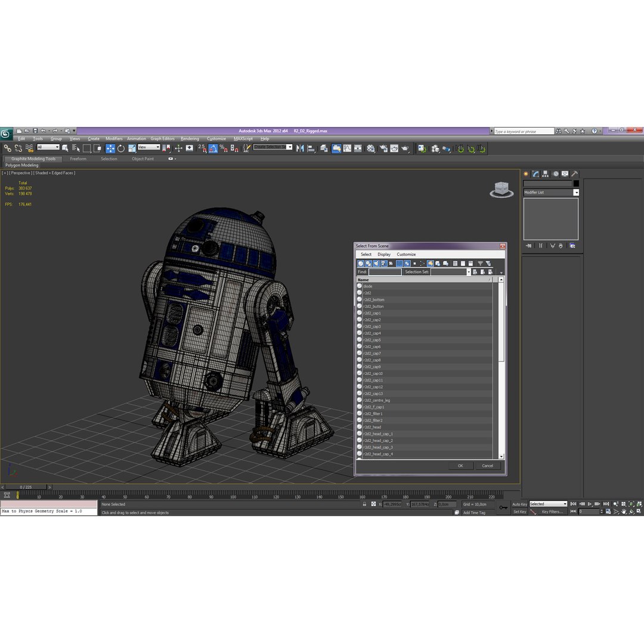This screenshot has height=644, width=644.
Task: Open the selection filter All dropdown
Action: [48, 147]
